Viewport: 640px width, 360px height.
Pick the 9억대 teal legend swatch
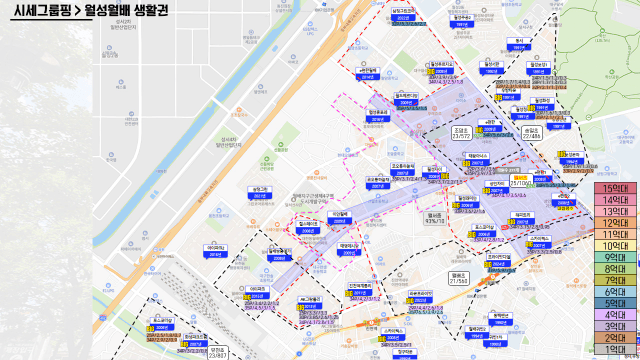pyautogui.click(x=616, y=258)
